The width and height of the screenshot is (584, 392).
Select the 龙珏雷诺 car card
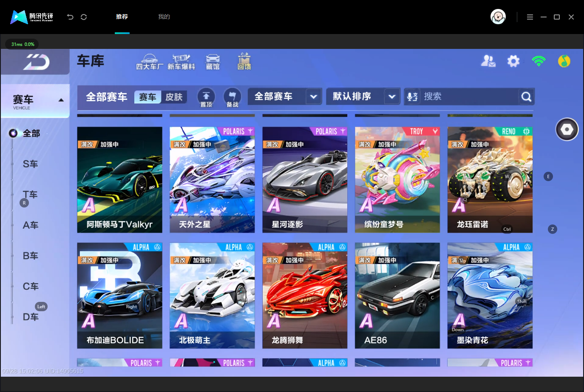490,180
